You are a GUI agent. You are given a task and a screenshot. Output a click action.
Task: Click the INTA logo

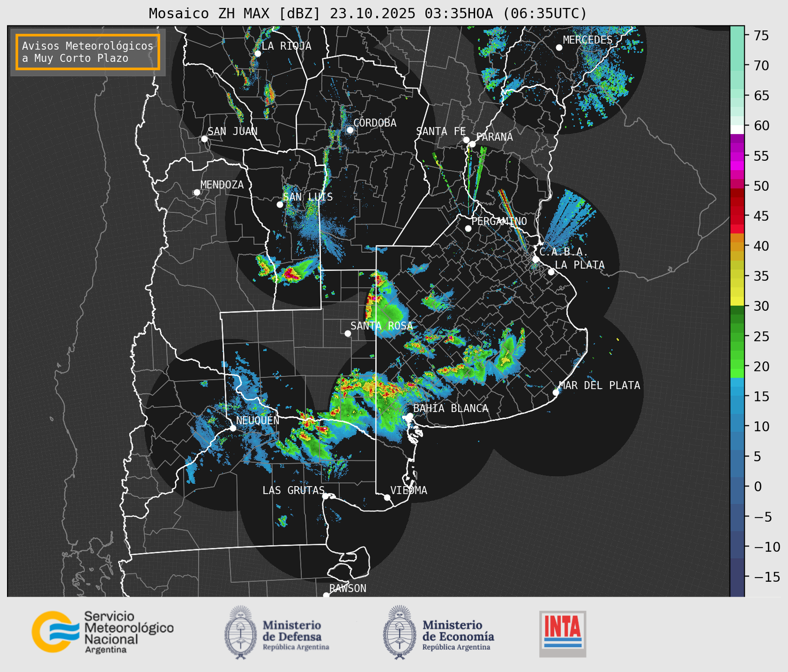click(x=562, y=633)
